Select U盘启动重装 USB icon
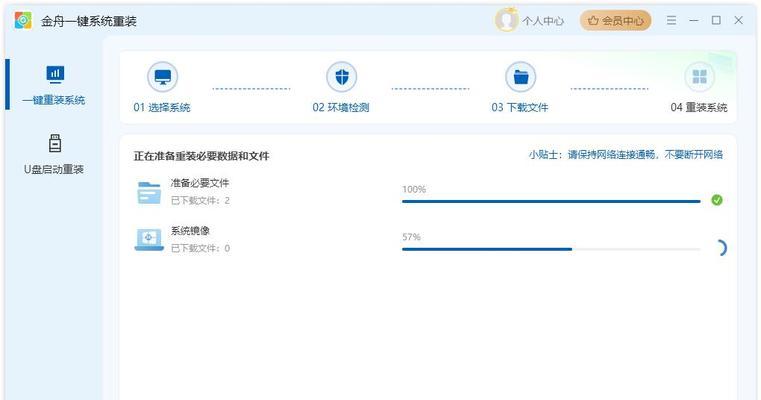This screenshot has width=761, height=400. pyautogui.click(x=55, y=143)
